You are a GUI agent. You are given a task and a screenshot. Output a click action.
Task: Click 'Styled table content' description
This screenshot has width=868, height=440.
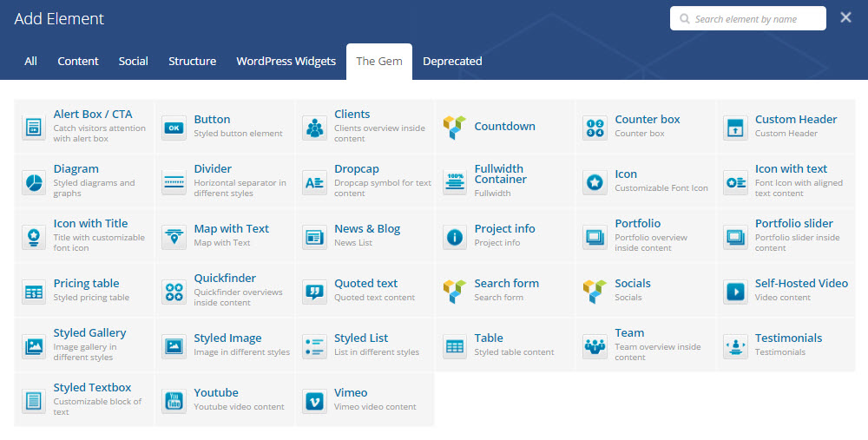point(514,352)
